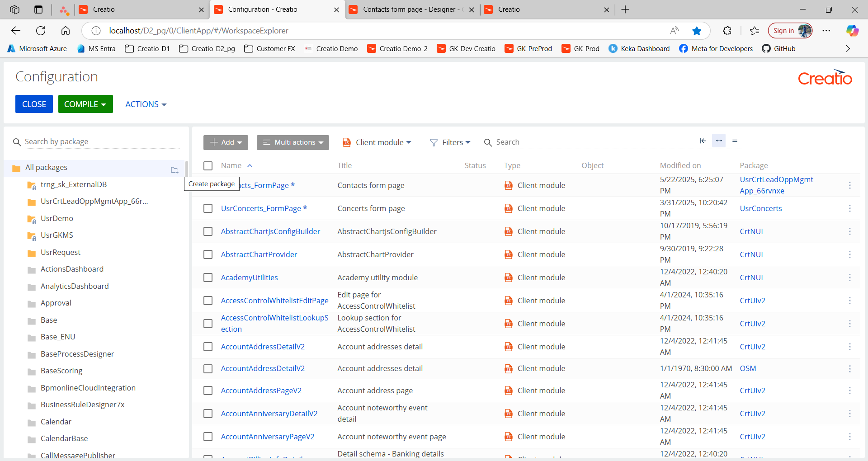Switch to the Contacts form page Designer tab
This screenshot has width=868, height=461.
[412, 9]
